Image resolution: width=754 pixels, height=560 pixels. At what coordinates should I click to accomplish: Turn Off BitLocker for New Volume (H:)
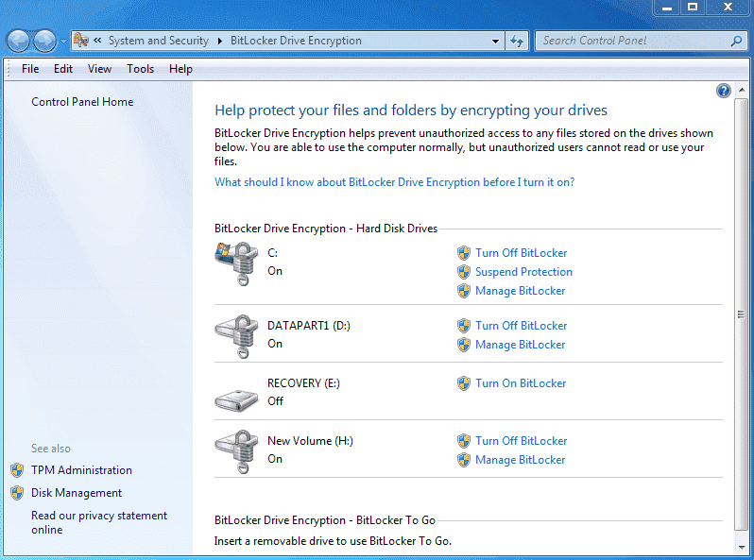point(522,441)
